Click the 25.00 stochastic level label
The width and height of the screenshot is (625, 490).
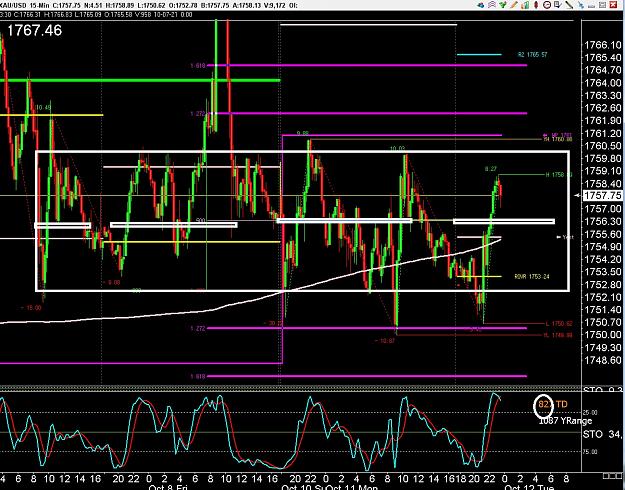591,412
